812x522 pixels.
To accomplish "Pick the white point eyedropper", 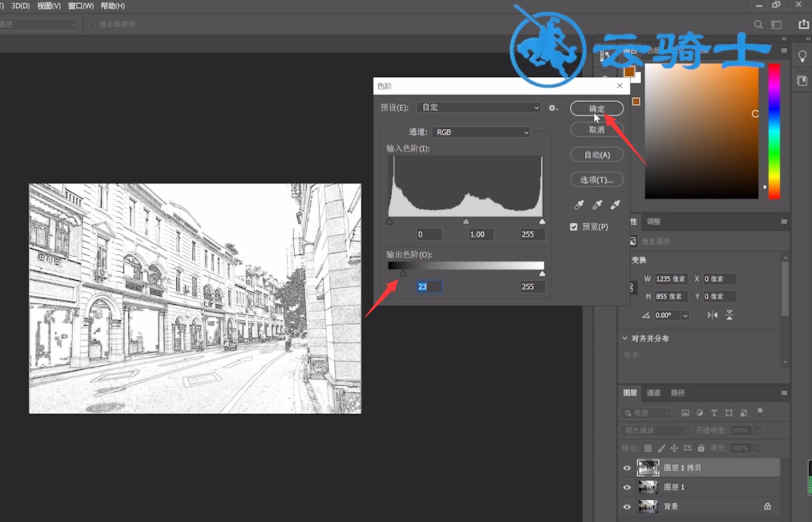I will (x=615, y=204).
